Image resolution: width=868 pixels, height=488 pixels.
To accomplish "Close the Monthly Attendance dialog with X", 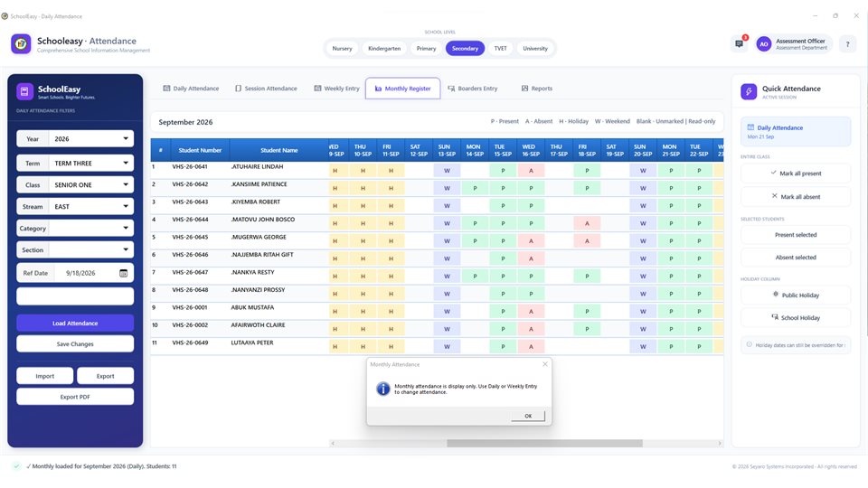I will 544,364.
